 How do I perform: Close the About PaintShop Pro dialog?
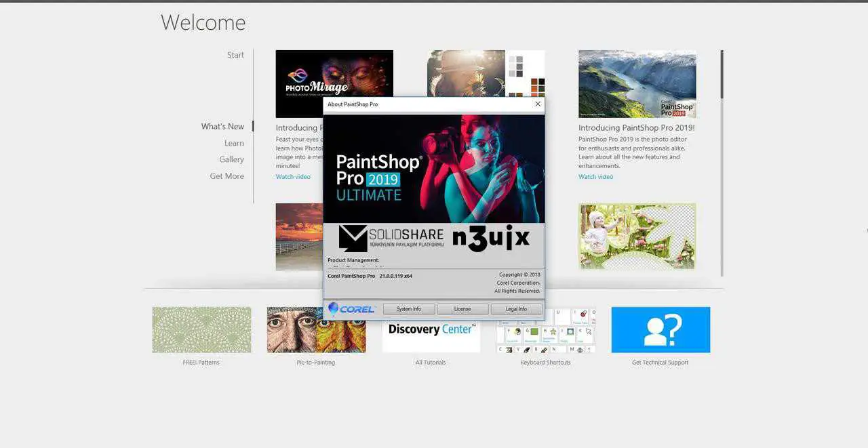point(538,104)
